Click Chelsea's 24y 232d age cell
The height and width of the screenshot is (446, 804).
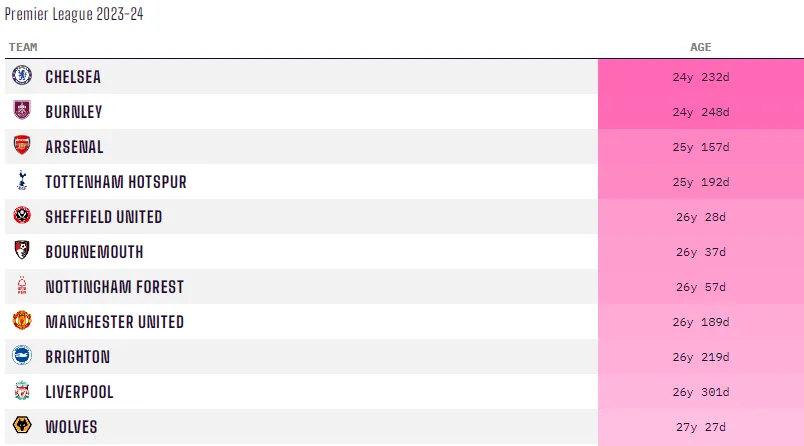(x=700, y=77)
